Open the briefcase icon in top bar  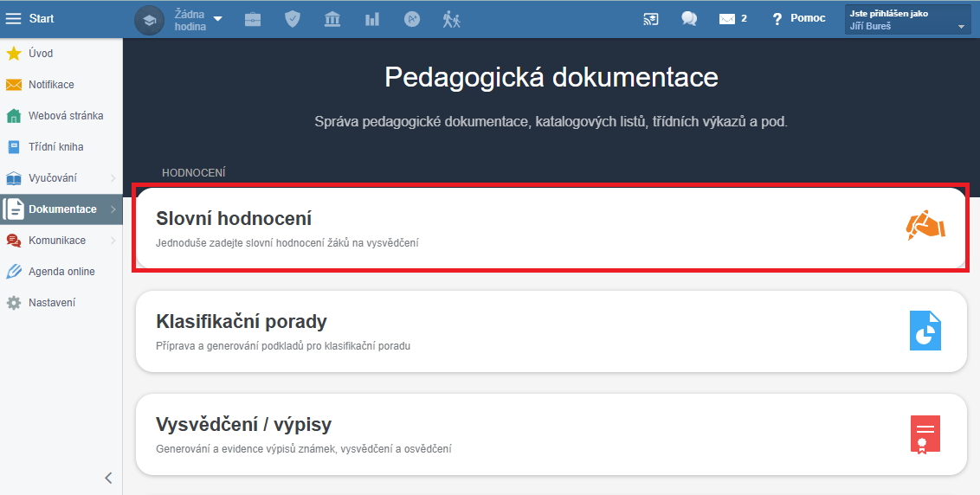(x=253, y=19)
